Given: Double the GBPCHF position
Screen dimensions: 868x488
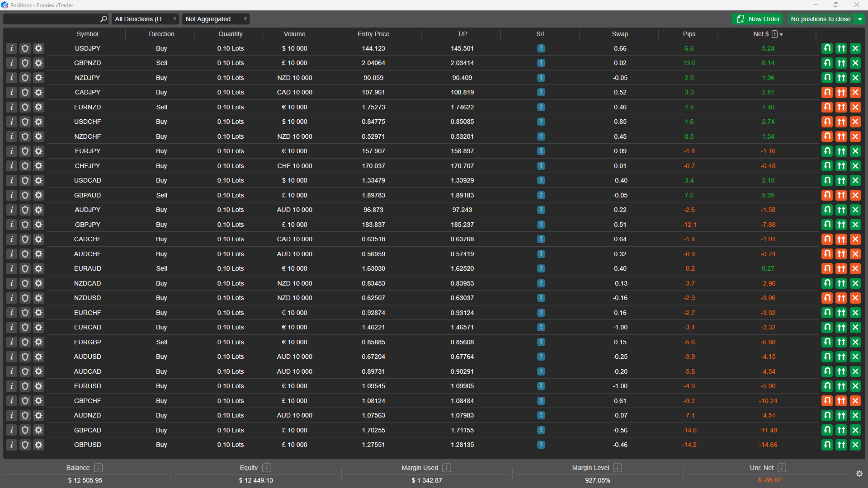Looking at the screenshot, I should (841, 401).
